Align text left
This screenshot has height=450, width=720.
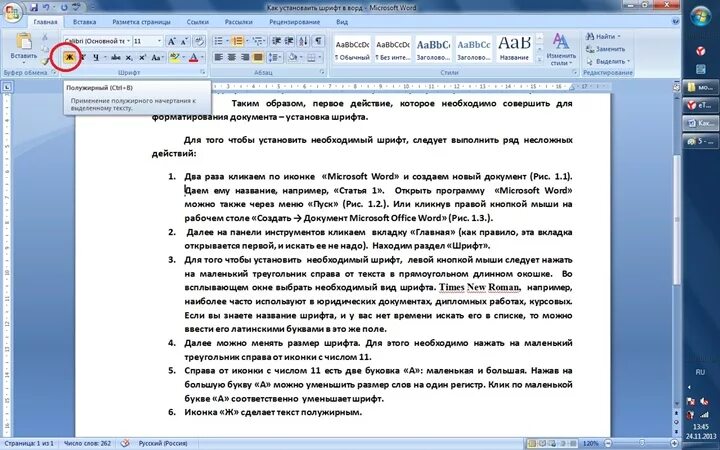(219, 57)
